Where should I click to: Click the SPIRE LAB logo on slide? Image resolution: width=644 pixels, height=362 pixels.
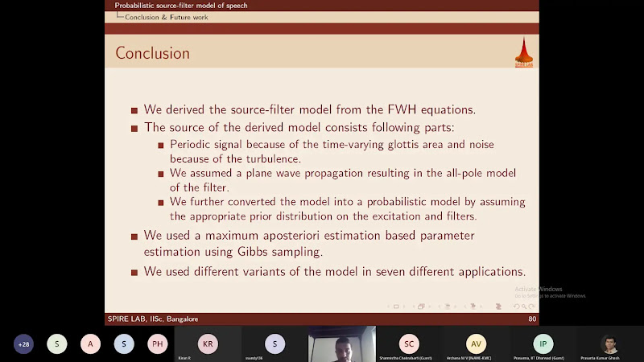tap(524, 52)
